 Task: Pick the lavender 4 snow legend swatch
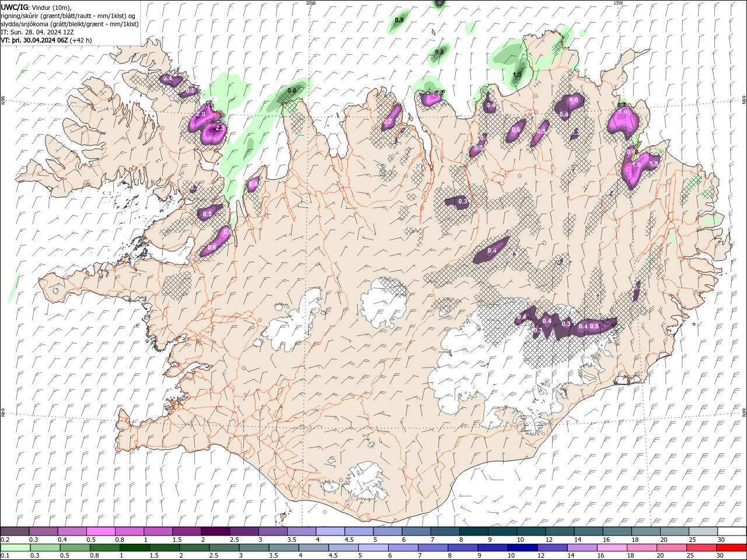pos(330,531)
